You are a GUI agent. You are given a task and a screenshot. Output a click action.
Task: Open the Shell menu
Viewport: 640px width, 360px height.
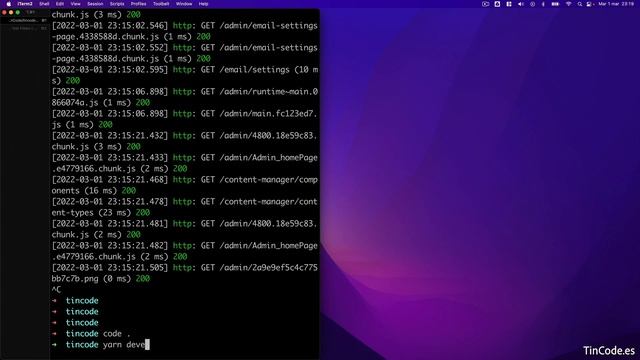pos(44,4)
